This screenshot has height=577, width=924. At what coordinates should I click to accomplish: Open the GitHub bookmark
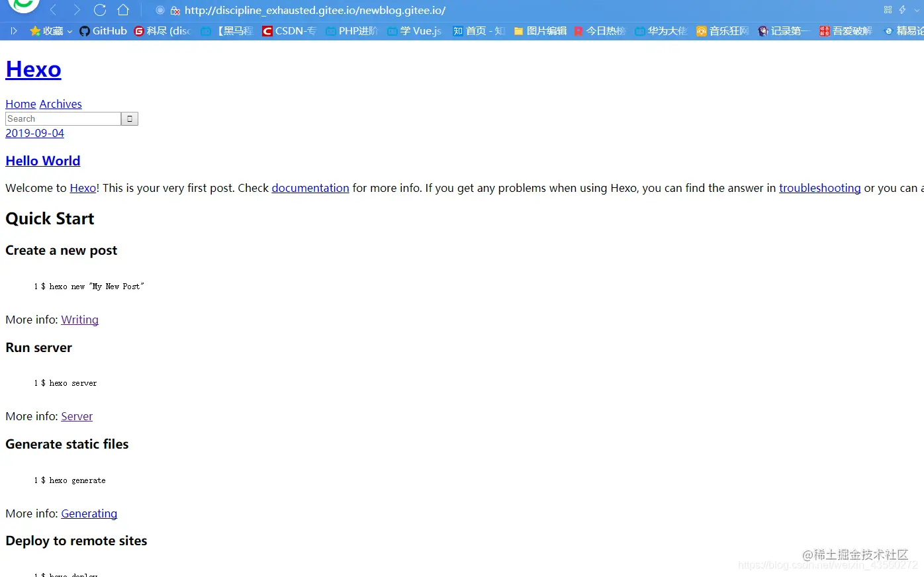(x=103, y=31)
